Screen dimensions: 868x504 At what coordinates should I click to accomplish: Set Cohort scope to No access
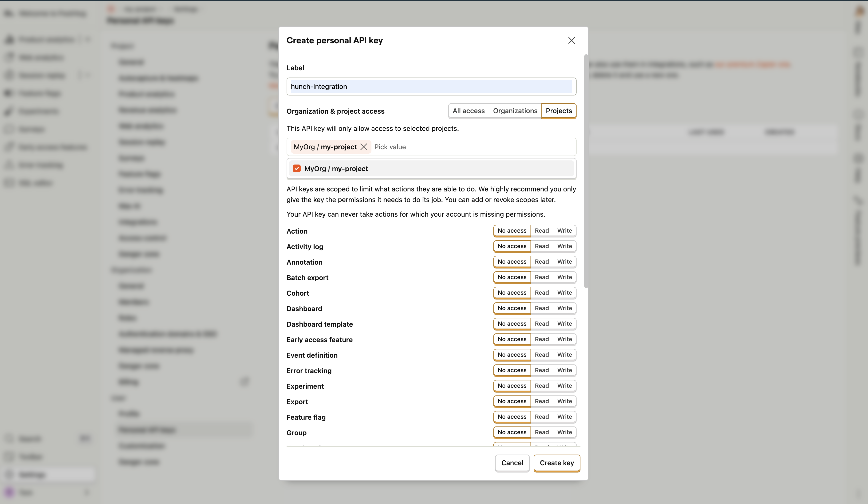pyautogui.click(x=512, y=293)
